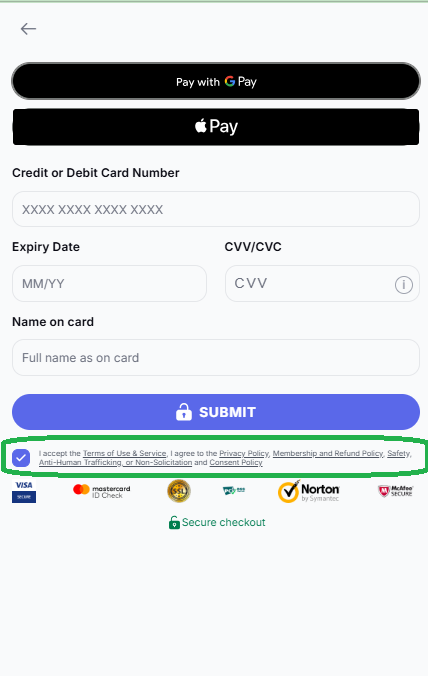Uncheck the terms acceptance checkbox
This screenshot has height=676, width=428.
pos(21,458)
